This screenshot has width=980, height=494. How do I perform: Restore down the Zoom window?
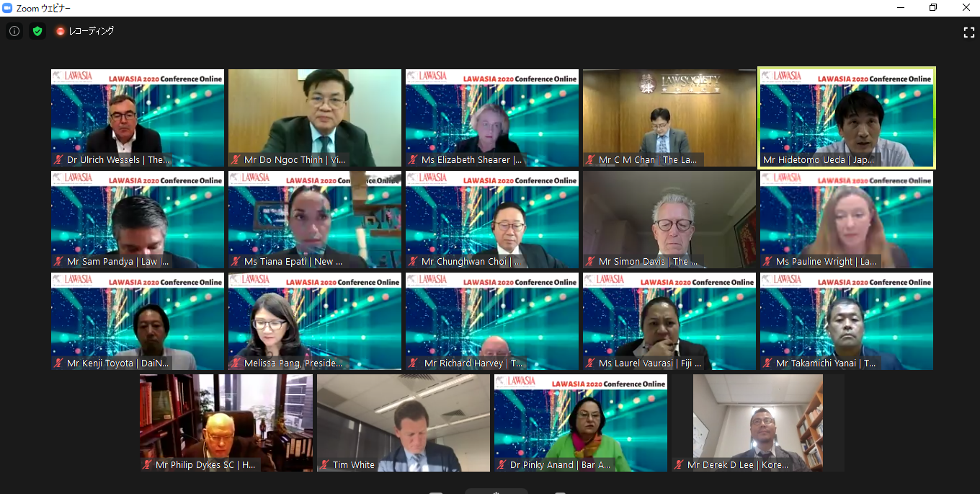932,7
